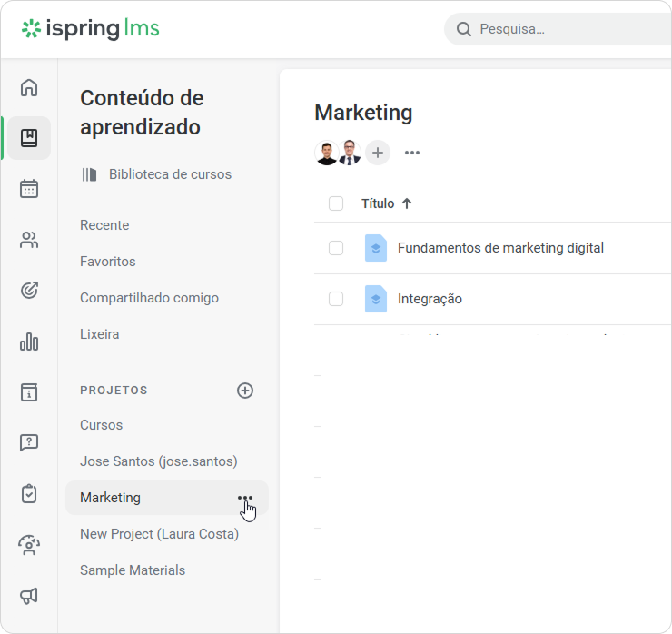Viewport: 672px width, 634px height.
Task: Tick the select-all checkbox next to Título
Action: [x=336, y=203]
